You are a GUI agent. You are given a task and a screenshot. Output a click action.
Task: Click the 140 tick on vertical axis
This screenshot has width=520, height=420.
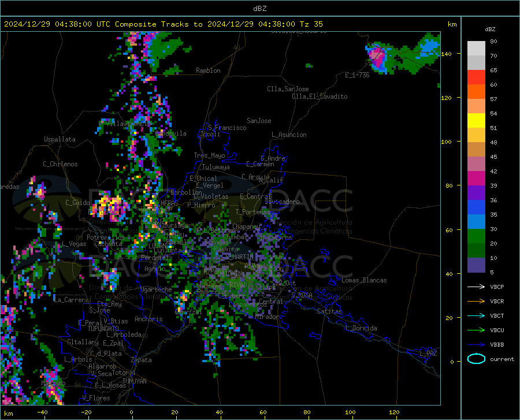click(x=447, y=54)
